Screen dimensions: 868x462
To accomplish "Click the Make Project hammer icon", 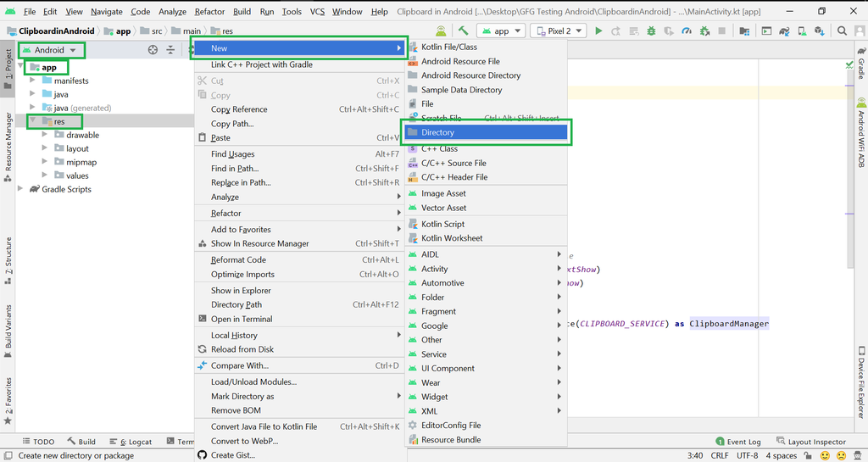I will (464, 31).
